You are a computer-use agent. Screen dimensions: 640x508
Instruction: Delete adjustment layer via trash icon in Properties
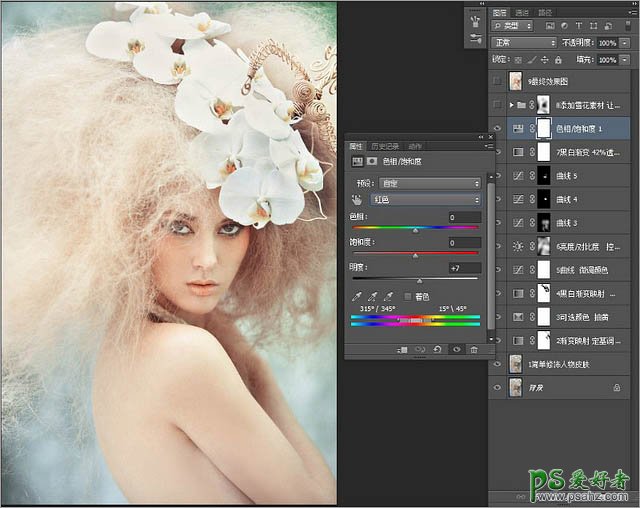click(x=473, y=349)
